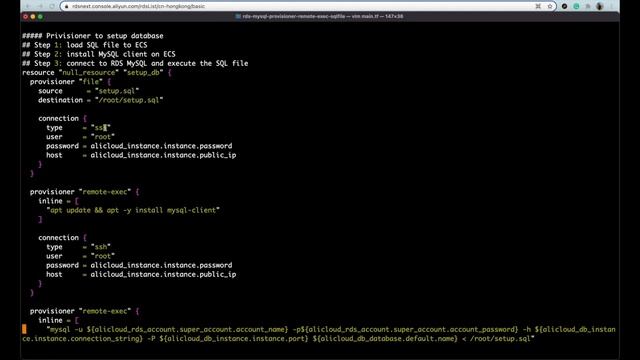The height and width of the screenshot is (360, 640).
Task: Click the browser back arrow
Action: pos(28,6)
